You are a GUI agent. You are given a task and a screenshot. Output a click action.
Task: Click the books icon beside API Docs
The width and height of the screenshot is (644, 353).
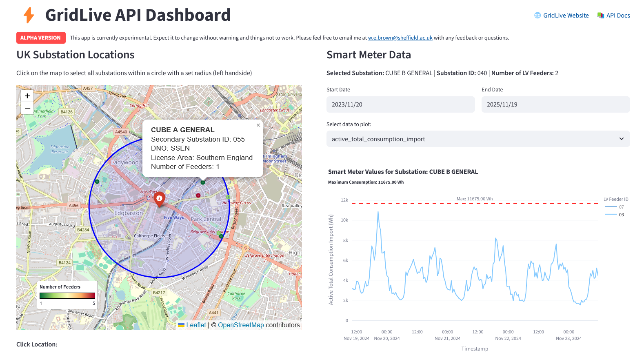pyautogui.click(x=600, y=16)
